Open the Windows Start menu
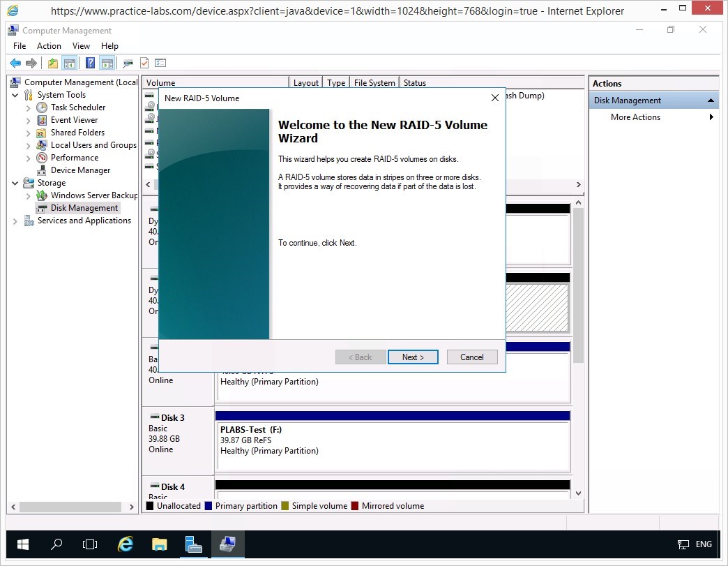Image resolution: width=728 pixels, height=566 pixels. [23, 544]
